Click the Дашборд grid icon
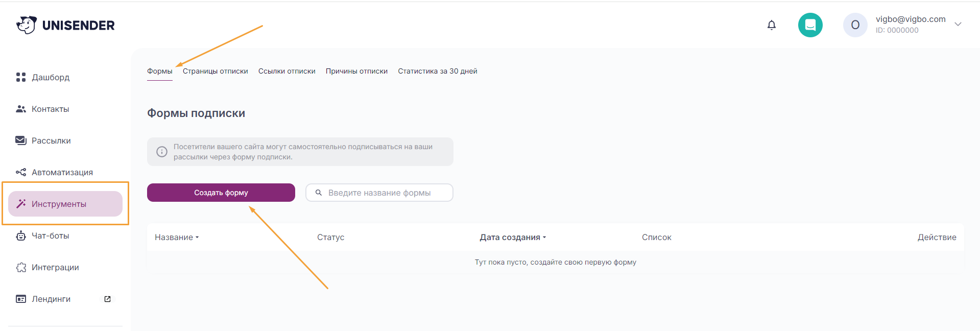This screenshot has height=331, width=980. coord(21,77)
